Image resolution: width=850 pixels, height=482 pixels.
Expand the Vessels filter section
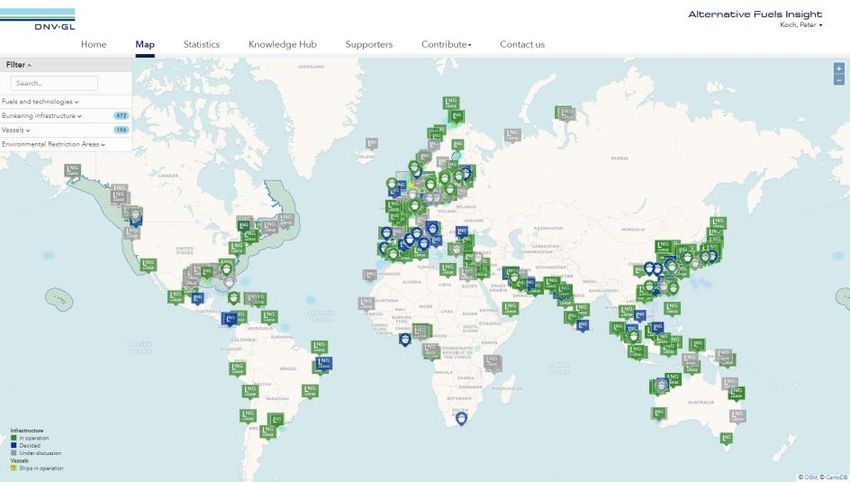(x=16, y=130)
